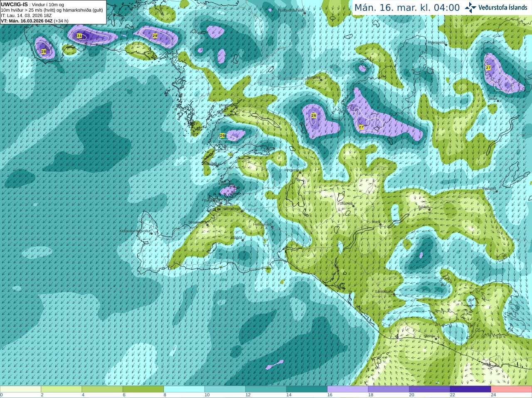The width and height of the screenshot is (532, 398).
Task: Click the Holtavörðuheiði station label
Action: (291, 10)
